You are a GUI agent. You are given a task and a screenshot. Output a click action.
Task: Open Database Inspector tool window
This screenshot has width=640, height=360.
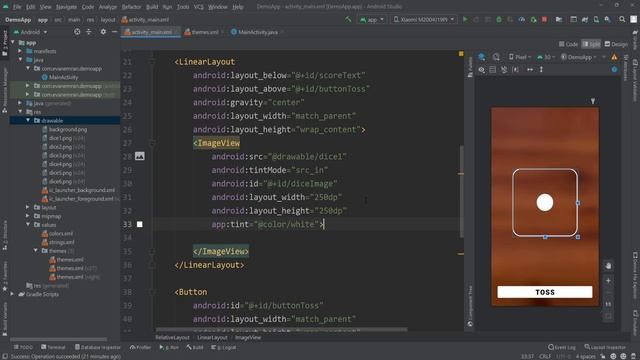tap(98, 347)
